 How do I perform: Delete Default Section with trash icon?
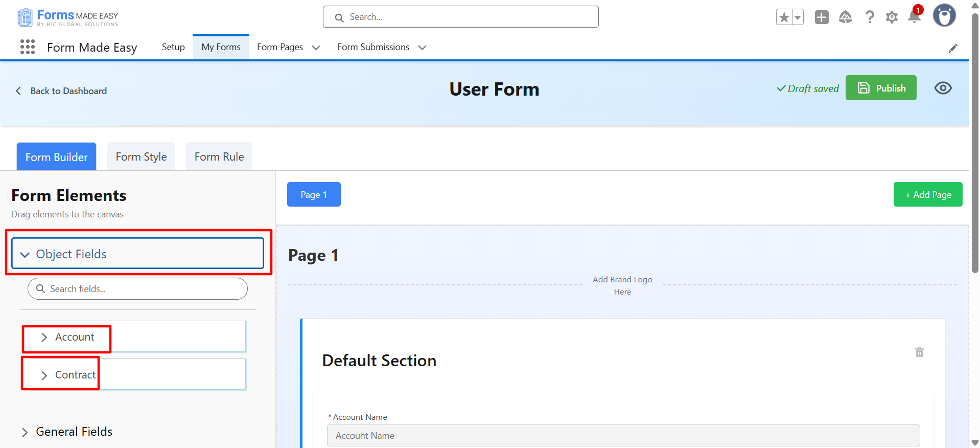919,352
